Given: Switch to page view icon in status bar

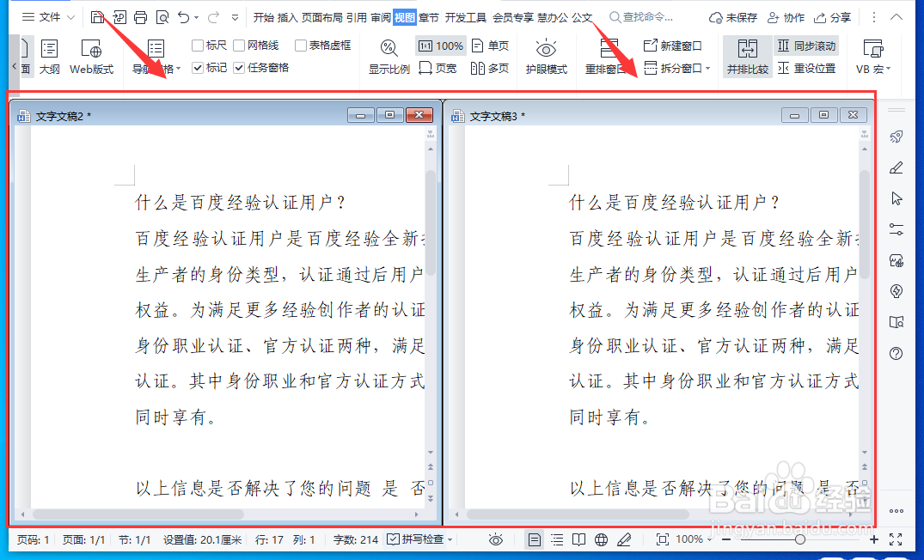Looking at the screenshot, I should [x=534, y=539].
